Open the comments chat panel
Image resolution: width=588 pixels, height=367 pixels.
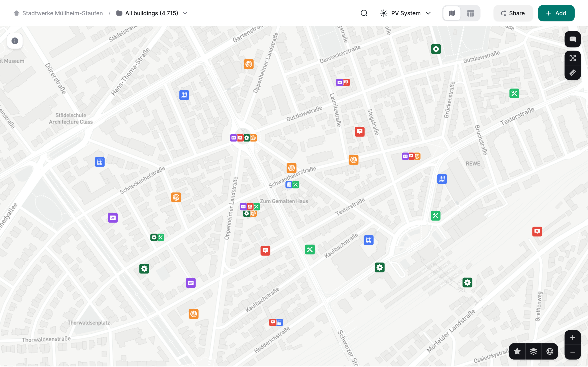(x=573, y=39)
